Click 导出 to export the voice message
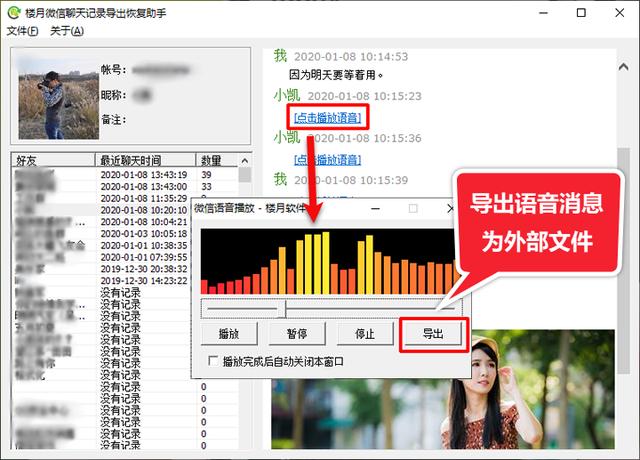Viewport: 640px width, 460px height. click(x=432, y=333)
